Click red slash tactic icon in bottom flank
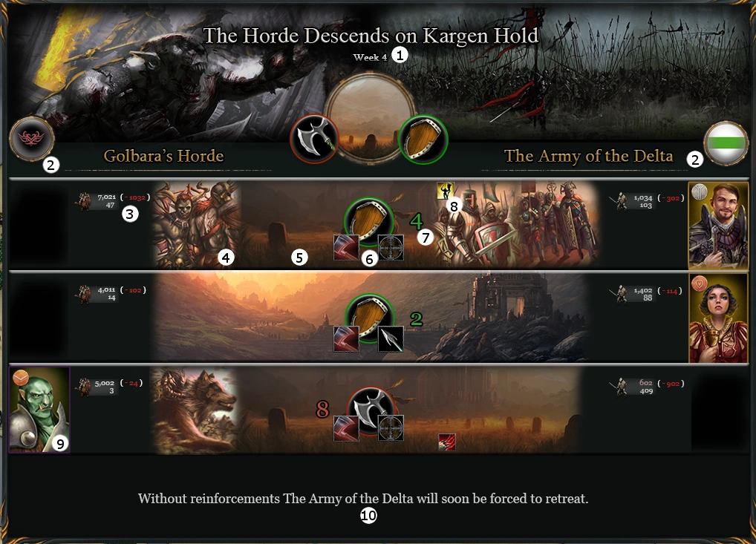This screenshot has width=756, height=544. (346, 428)
